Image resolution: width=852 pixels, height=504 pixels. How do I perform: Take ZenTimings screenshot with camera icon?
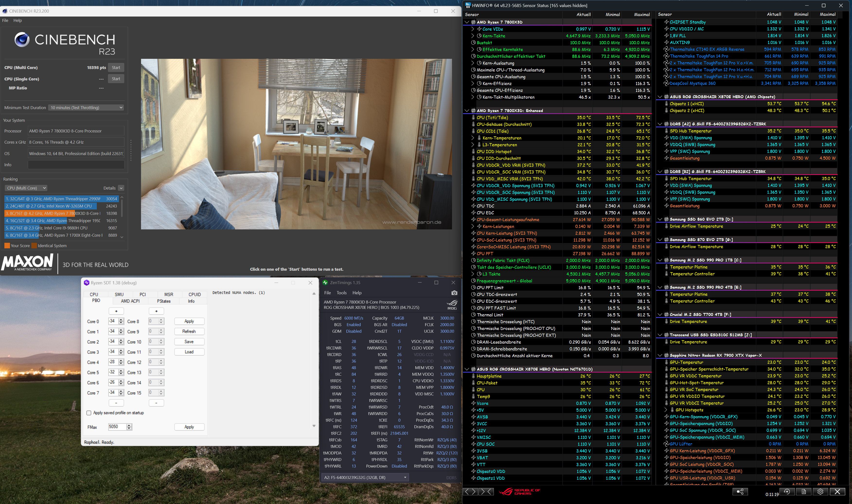coord(454,293)
